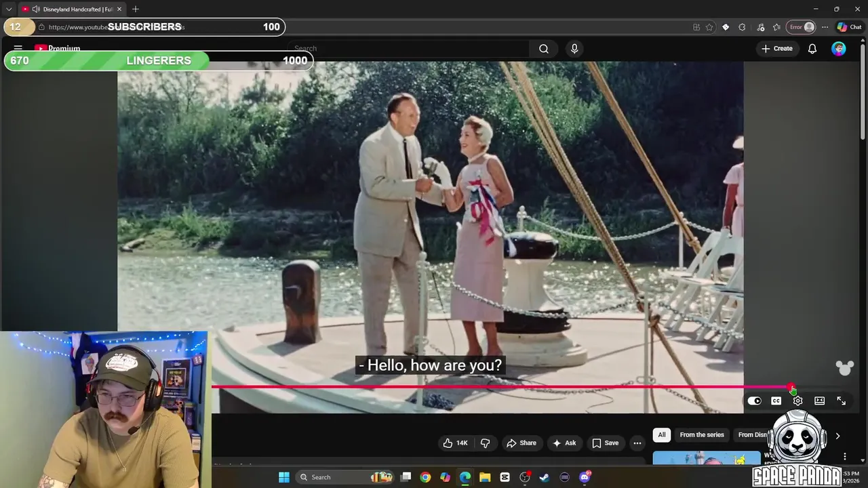Open the YouTube account avatar menu

[839, 49]
